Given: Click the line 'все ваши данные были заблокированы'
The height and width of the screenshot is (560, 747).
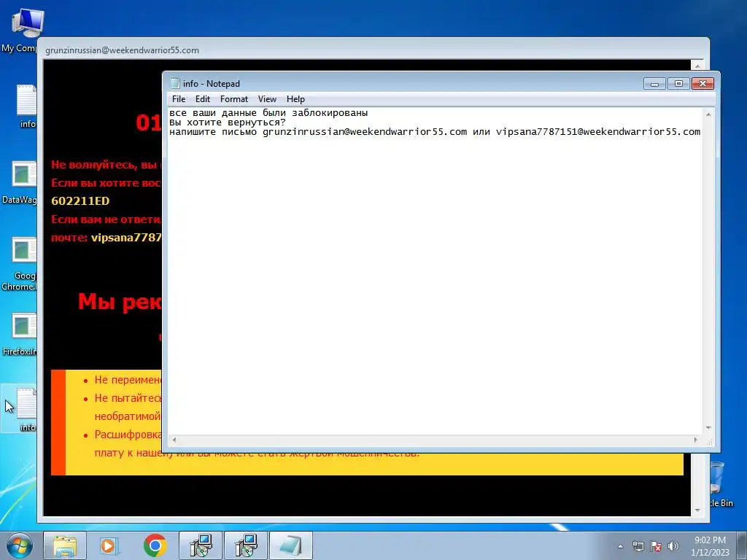Looking at the screenshot, I should 268,113.
